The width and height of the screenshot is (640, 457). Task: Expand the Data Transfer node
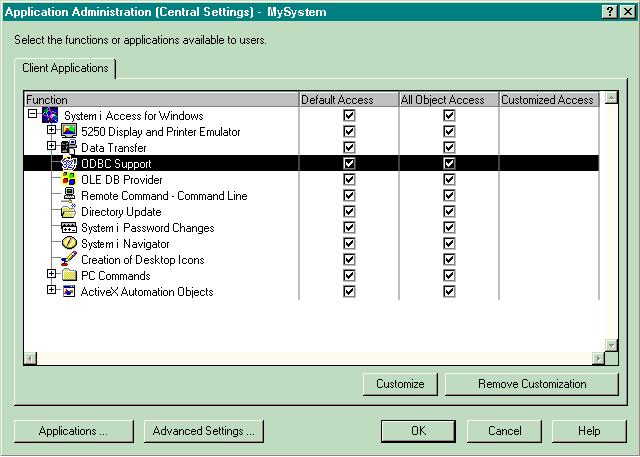51,145
